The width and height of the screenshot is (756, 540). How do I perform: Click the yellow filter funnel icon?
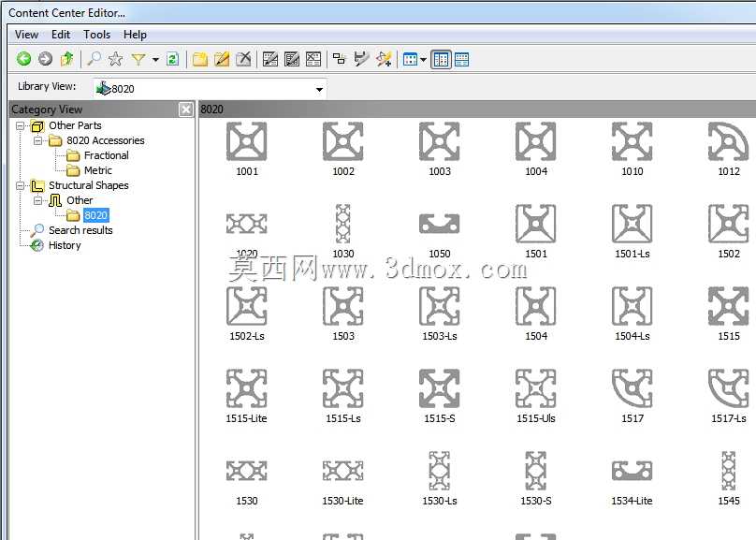[x=138, y=59]
